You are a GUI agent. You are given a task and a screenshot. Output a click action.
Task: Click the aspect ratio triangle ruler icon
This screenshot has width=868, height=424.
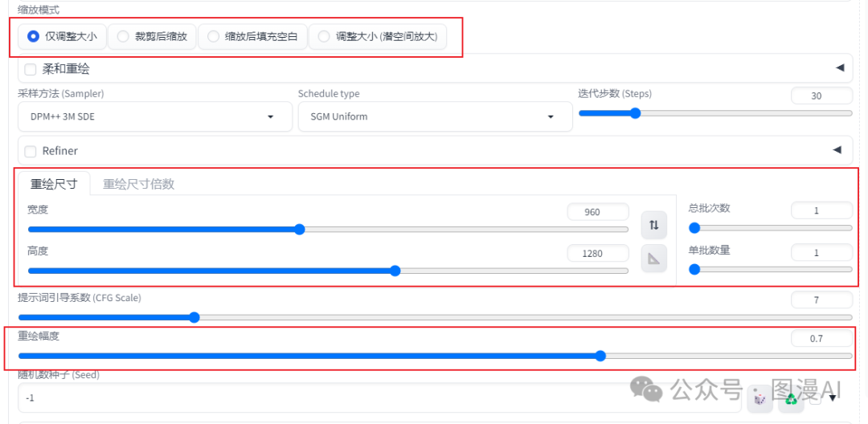[x=653, y=258]
